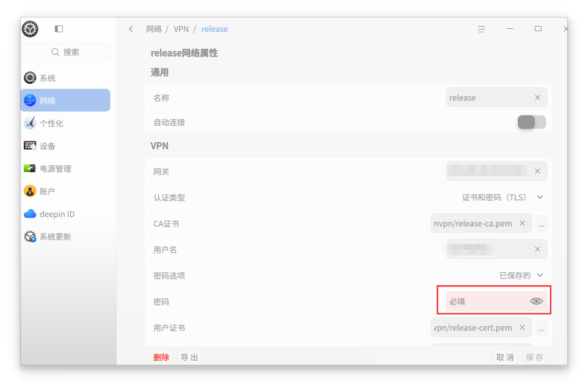The width and height of the screenshot is (588, 389).
Task: Open the hamburger main menu
Action: (482, 29)
